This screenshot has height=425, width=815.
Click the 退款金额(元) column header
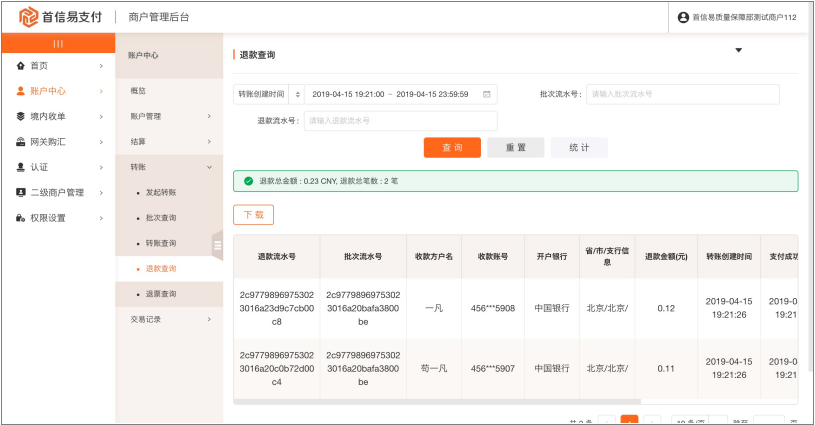tap(666, 256)
